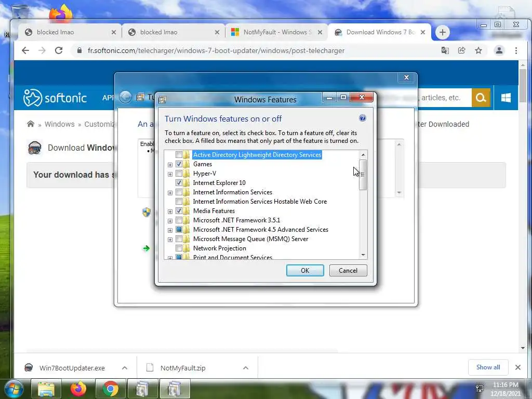Expand Microsoft .NET Framework 3.5.1 node
This screenshot has height=399, width=532.
[x=170, y=221]
